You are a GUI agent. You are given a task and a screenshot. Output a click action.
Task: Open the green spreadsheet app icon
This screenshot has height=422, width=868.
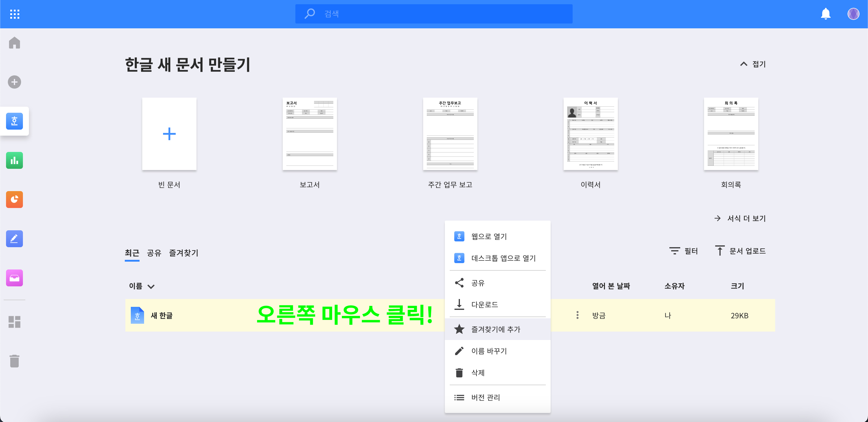[14, 160]
